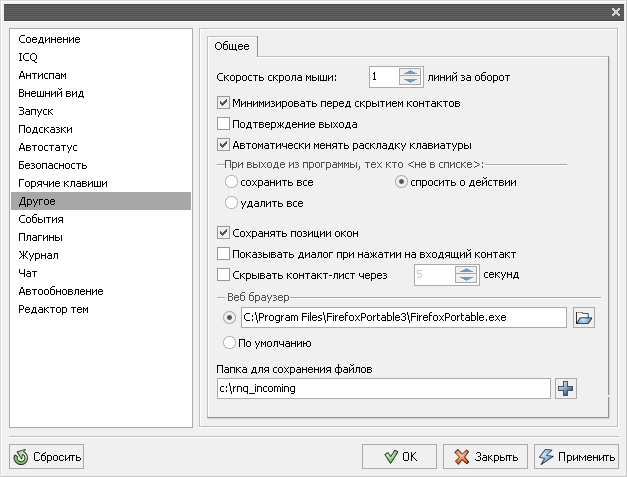Viewport: 627px width, 477px height.
Task: Enable 'Показывать диалог при нажатии' checkbox
Action: point(223,254)
